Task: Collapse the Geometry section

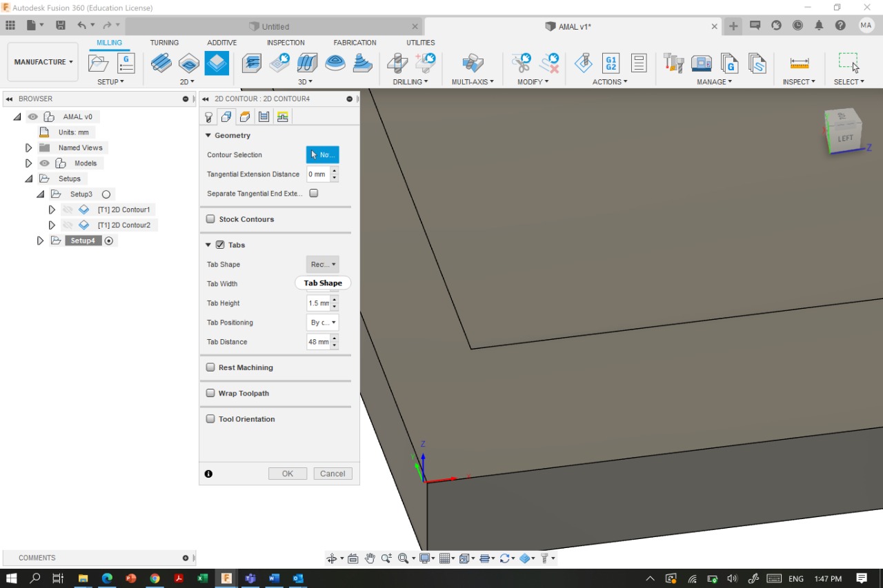Action: click(x=208, y=136)
